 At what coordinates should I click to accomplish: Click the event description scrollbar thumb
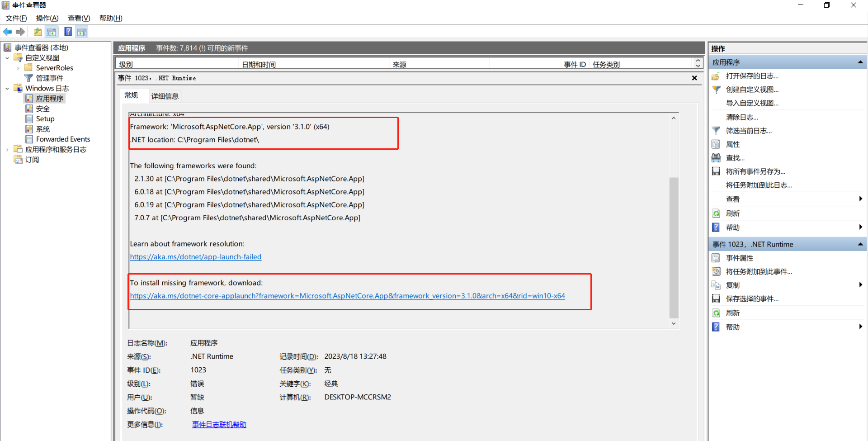coord(674,248)
